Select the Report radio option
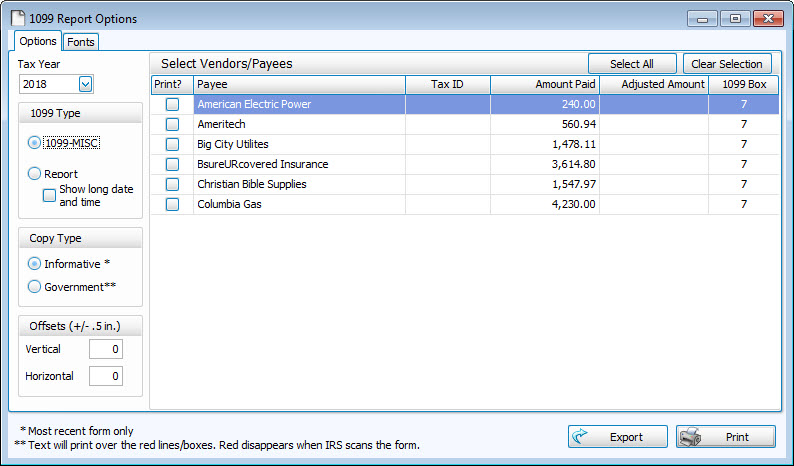 (x=35, y=174)
